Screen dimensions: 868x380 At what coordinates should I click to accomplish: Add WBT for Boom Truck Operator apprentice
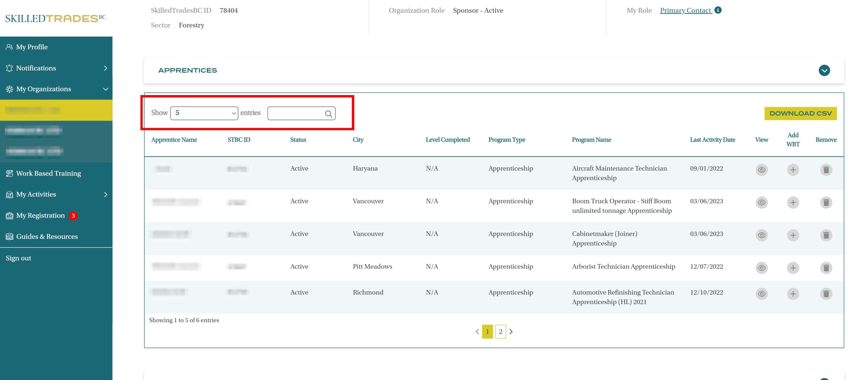793,202
